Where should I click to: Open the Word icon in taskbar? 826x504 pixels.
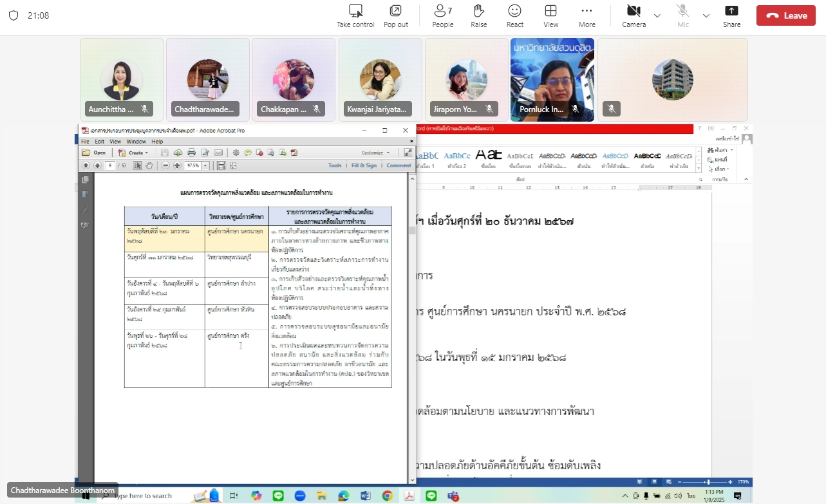(x=365, y=496)
